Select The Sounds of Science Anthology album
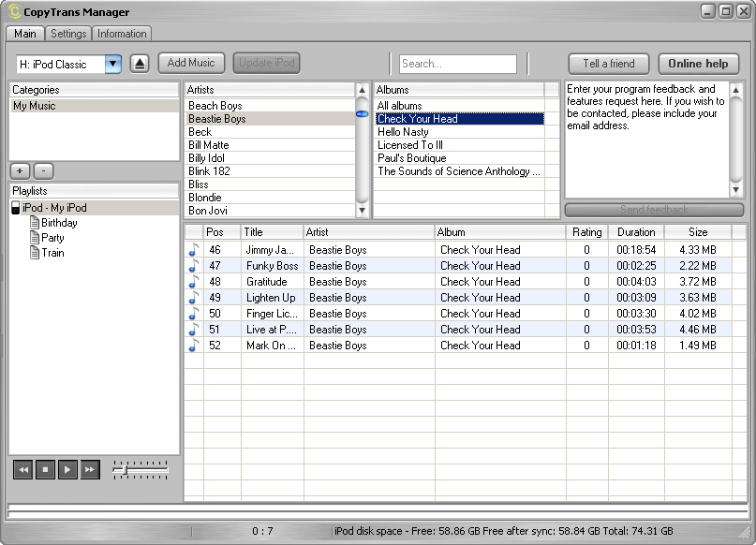The height and width of the screenshot is (545, 756). point(460,171)
